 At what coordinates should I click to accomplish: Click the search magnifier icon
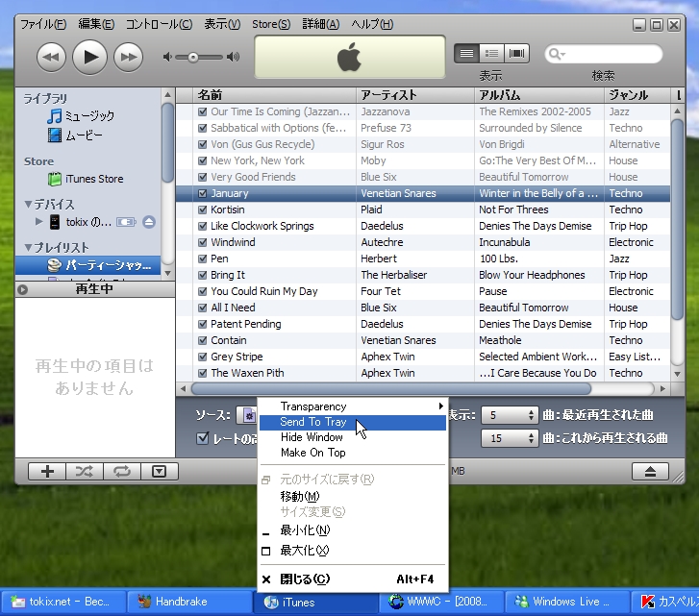tap(554, 54)
